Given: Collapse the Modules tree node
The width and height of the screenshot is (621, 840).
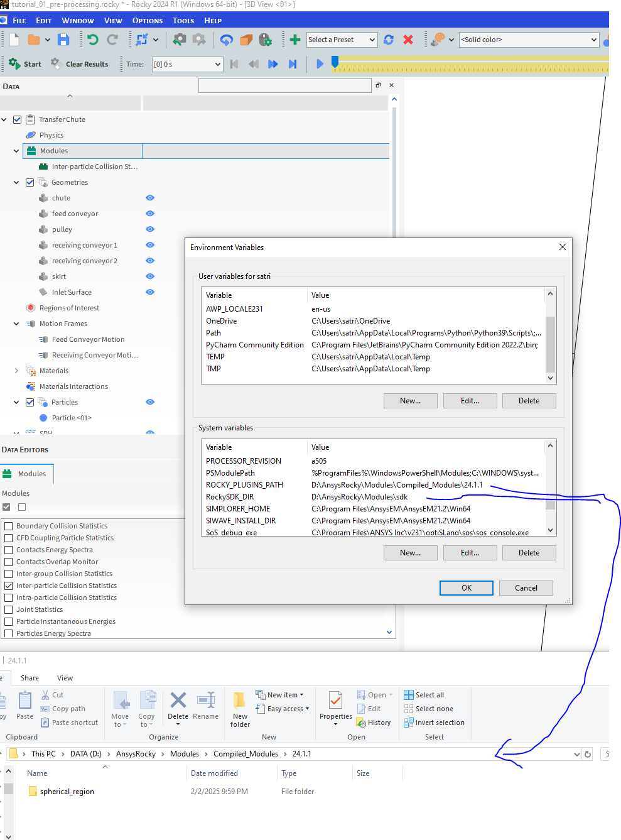Looking at the screenshot, I should pyautogui.click(x=16, y=151).
